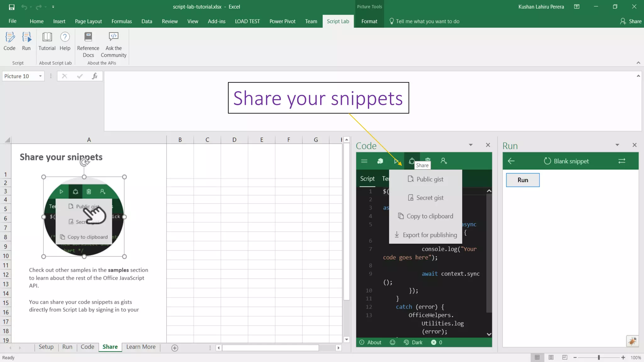Open the Run task pane options menu
Image resolution: width=644 pixels, height=362 pixels.
617,145
